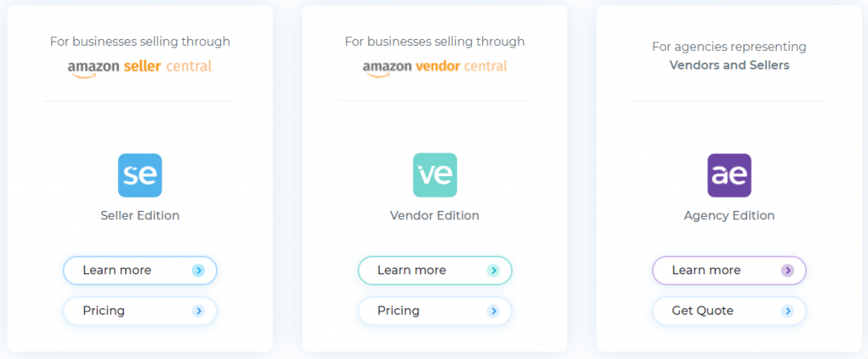Select the Seller Edition title text

pyautogui.click(x=140, y=216)
